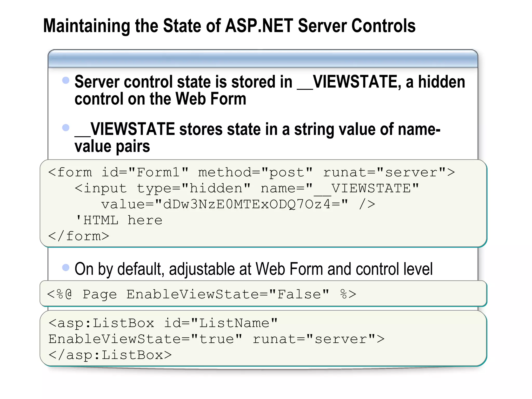Image resolution: width=532 pixels, height=399 pixels.
Task: Click the input type="hidden" code line
Action: [246, 188]
